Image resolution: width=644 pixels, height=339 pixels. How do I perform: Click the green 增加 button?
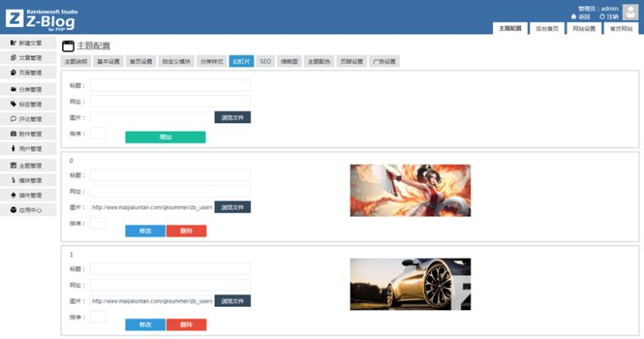[165, 137]
